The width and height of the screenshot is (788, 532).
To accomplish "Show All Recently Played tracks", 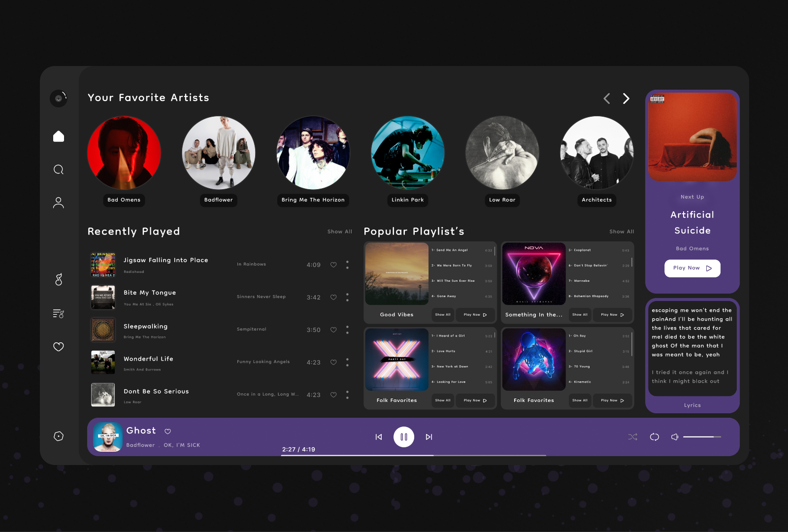I will (340, 231).
